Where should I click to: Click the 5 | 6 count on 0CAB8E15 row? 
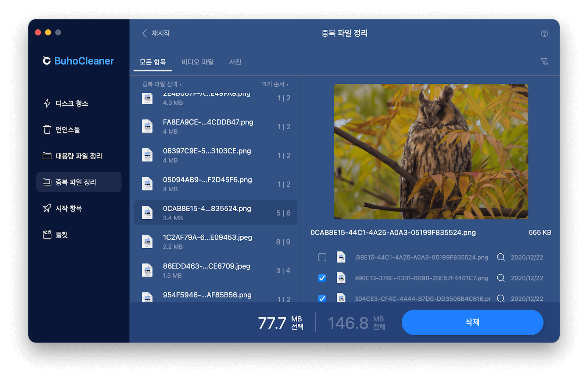[283, 213]
